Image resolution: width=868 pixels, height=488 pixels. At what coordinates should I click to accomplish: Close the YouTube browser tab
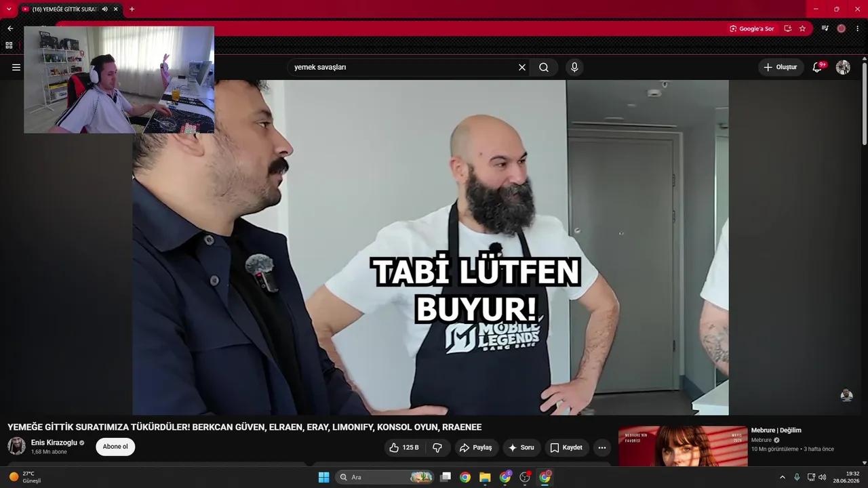click(x=115, y=9)
